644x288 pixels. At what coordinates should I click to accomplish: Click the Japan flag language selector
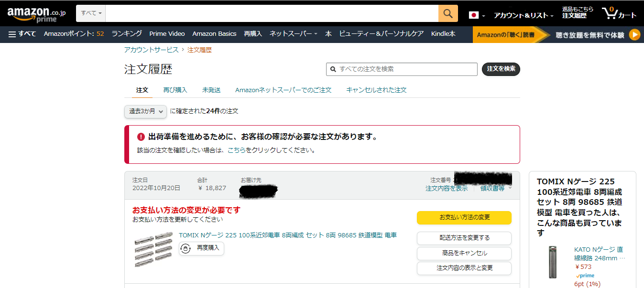pos(477,15)
